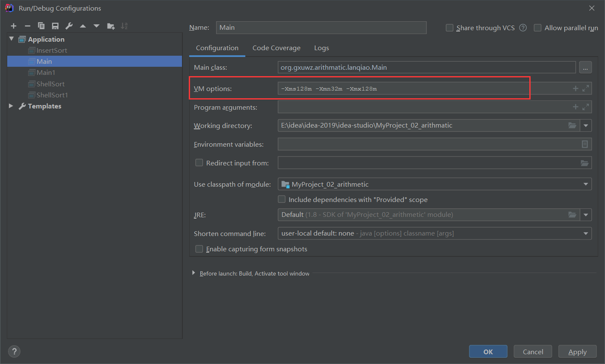Click the Save Configuration disk icon
Image resolution: width=605 pixels, height=364 pixels.
[x=55, y=26]
